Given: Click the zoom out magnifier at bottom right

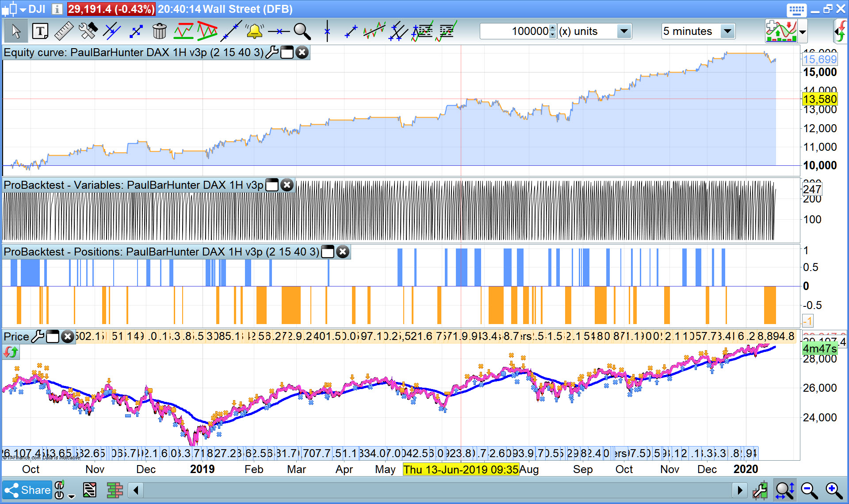Looking at the screenshot, I should pos(809,490).
